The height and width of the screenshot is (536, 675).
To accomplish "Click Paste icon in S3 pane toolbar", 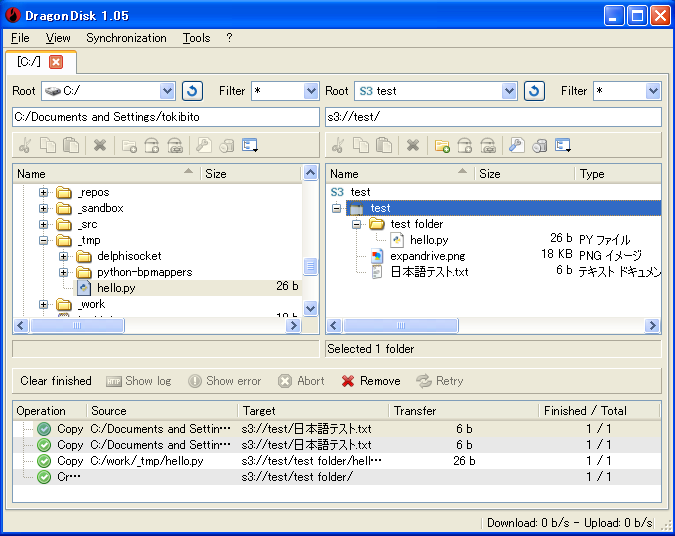I will 384,146.
